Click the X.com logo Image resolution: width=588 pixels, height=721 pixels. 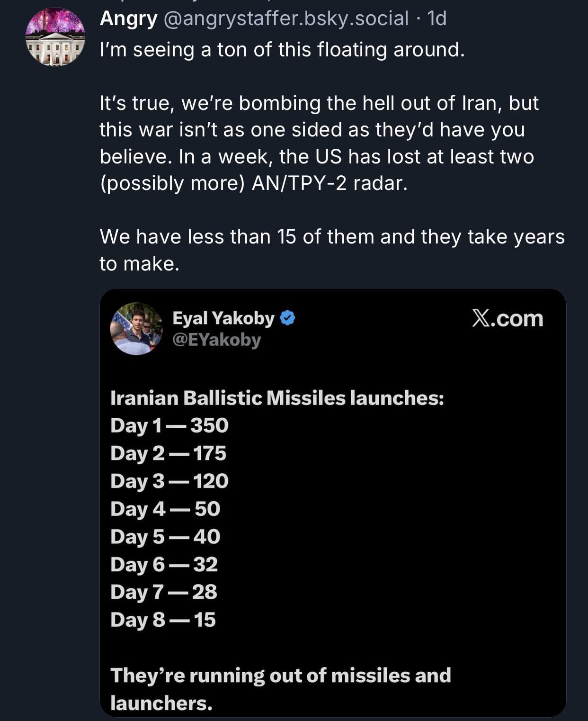pyautogui.click(x=507, y=319)
